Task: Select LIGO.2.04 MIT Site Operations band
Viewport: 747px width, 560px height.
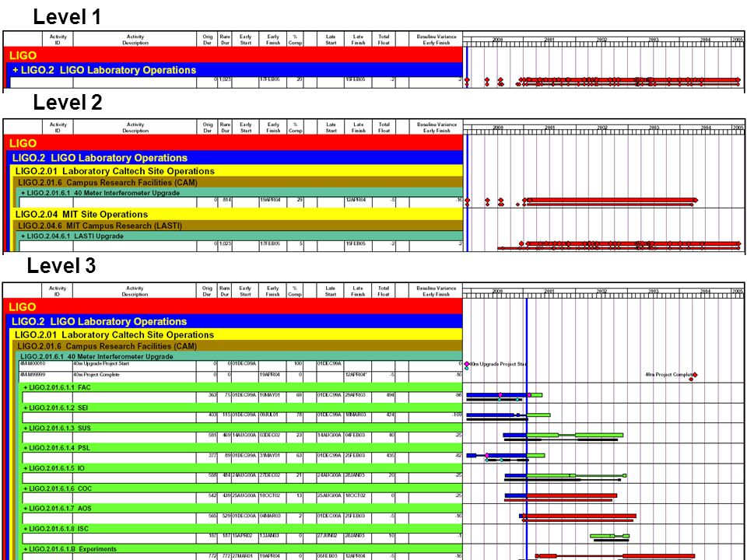Action: click(237, 215)
